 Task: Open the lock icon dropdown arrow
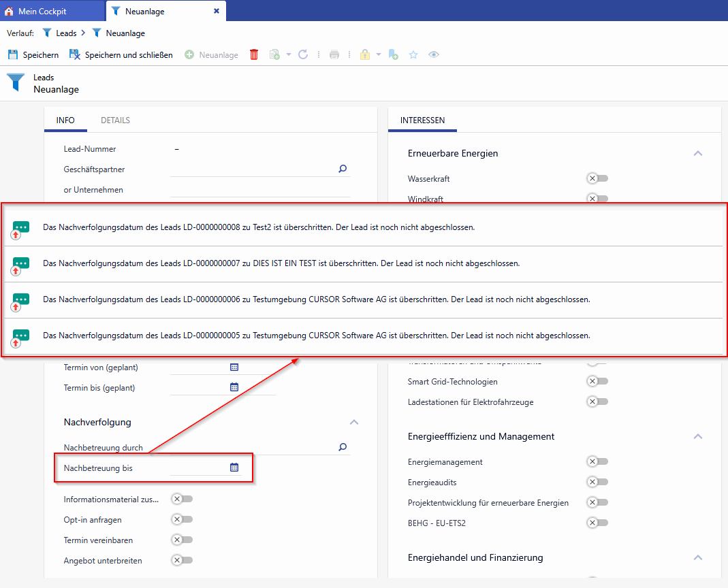coord(379,54)
